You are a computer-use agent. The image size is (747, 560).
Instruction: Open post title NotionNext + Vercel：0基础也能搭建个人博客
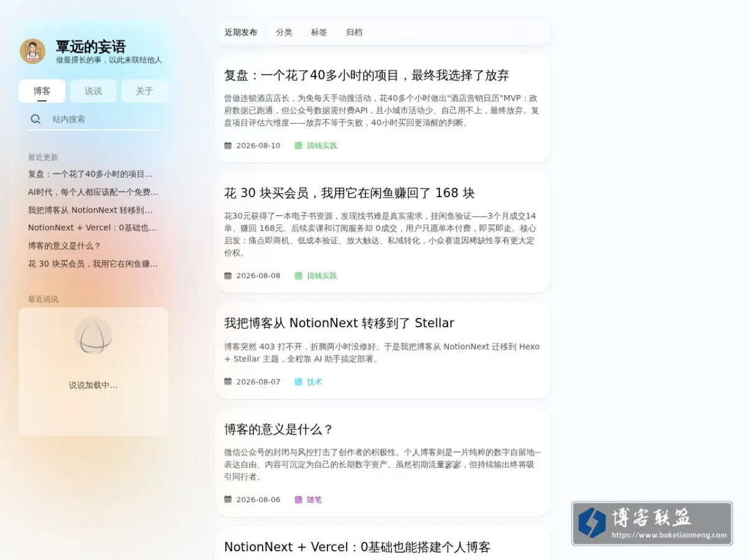click(x=357, y=547)
